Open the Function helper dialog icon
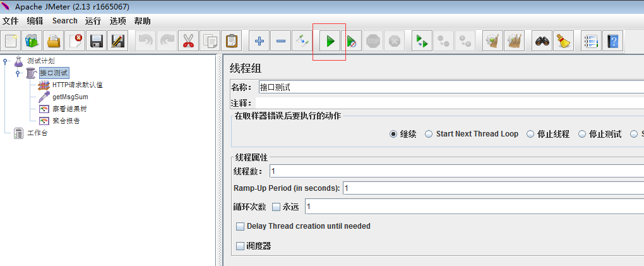Viewport: 644px width, 266px height. tap(592, 41)
